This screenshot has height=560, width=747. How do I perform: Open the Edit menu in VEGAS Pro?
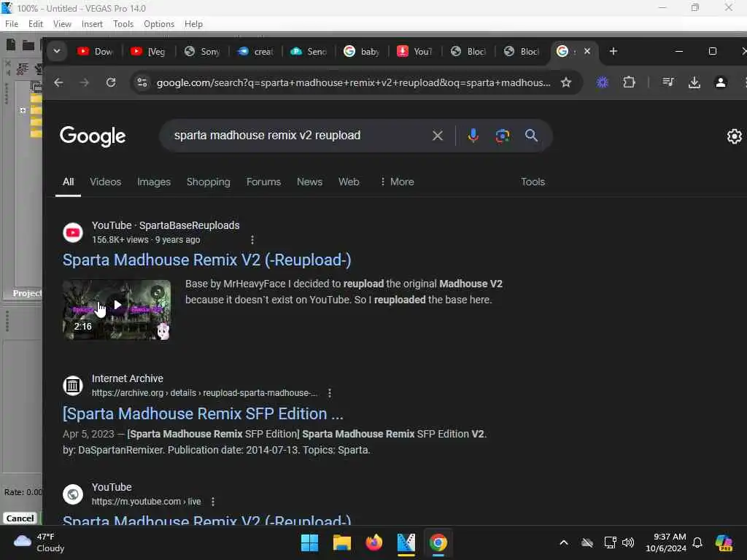pos(35,24)
